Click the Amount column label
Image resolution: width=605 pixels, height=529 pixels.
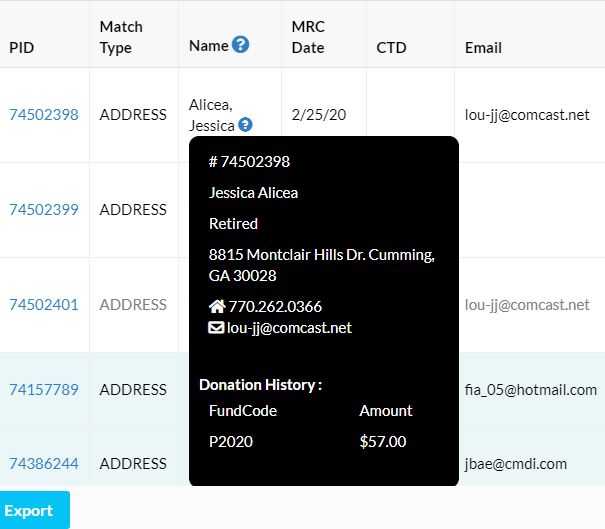click(x=386, y=411)
